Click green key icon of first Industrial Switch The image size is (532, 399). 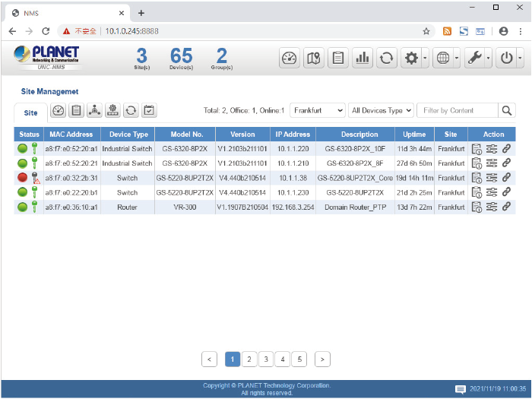[x=34, y=148]
